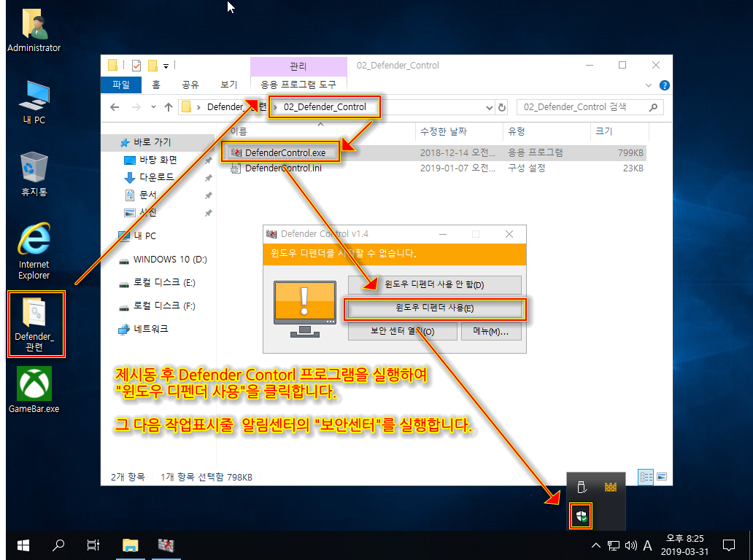Open the Administrator desktop folder icon
753x560 pixels.
point(34,30)
